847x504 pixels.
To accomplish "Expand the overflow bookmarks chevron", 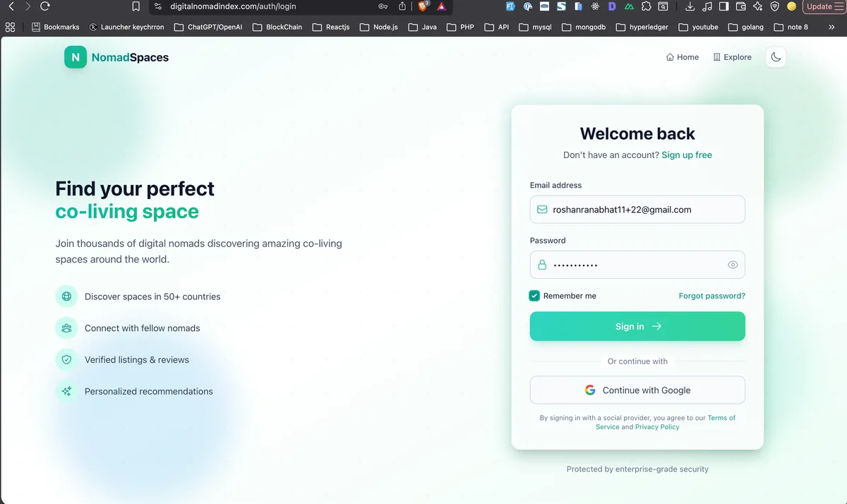I will click(831, 27).
